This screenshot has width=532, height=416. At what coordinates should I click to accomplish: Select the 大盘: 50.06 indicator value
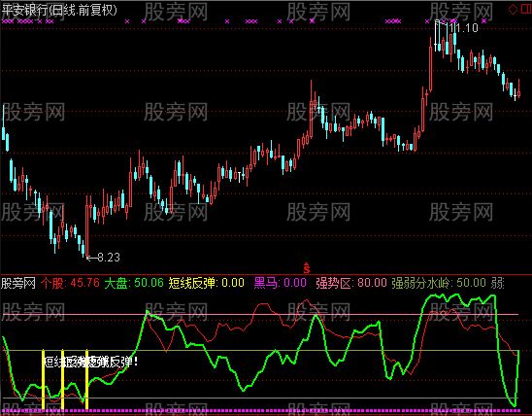(x=134, y=283)
